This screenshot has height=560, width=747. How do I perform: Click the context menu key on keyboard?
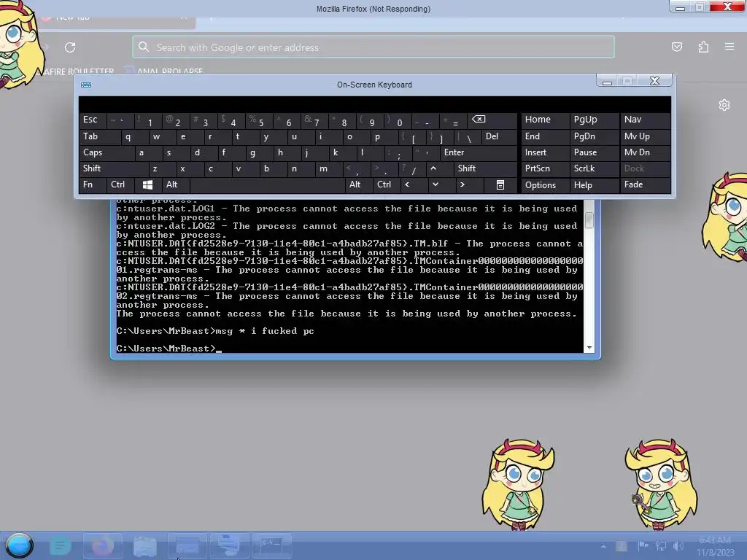(500, 184)
